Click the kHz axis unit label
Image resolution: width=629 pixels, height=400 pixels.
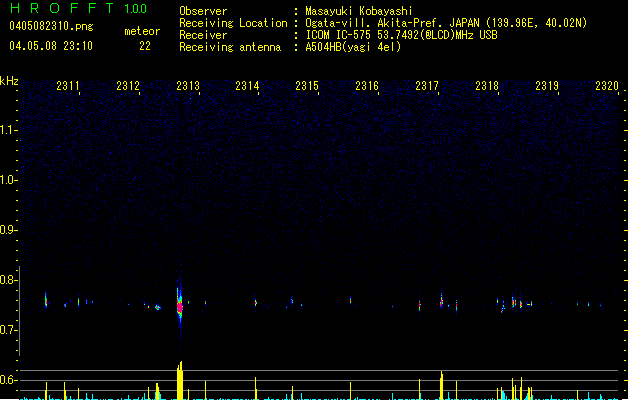click(9, 81)
